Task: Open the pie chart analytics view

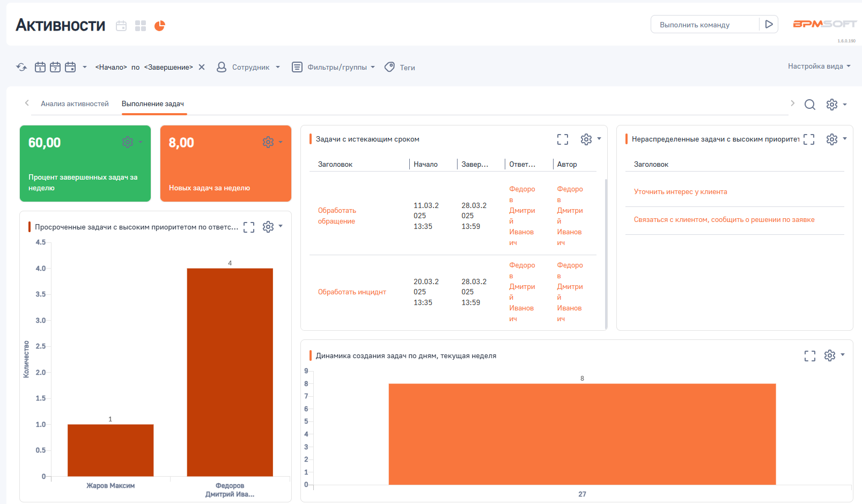Action: coord(160,26)
